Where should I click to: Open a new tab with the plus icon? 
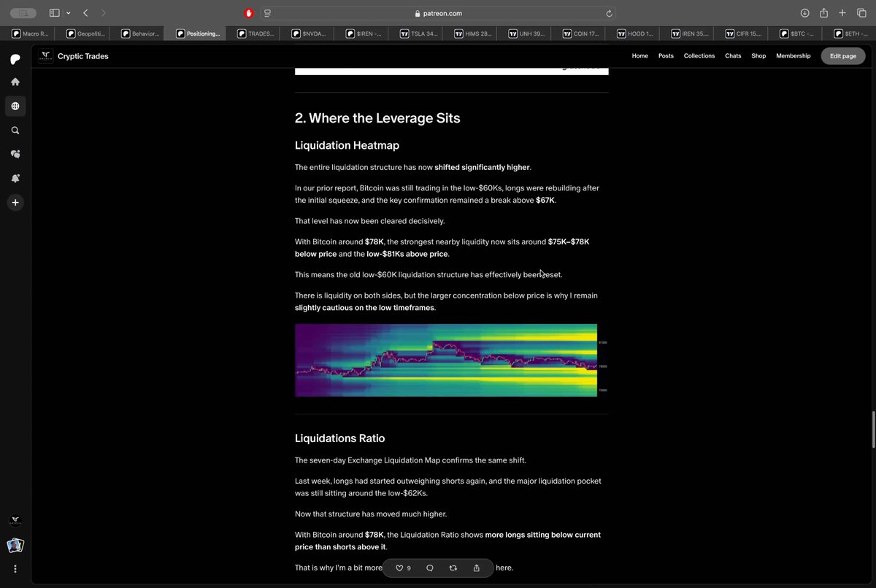842,13
